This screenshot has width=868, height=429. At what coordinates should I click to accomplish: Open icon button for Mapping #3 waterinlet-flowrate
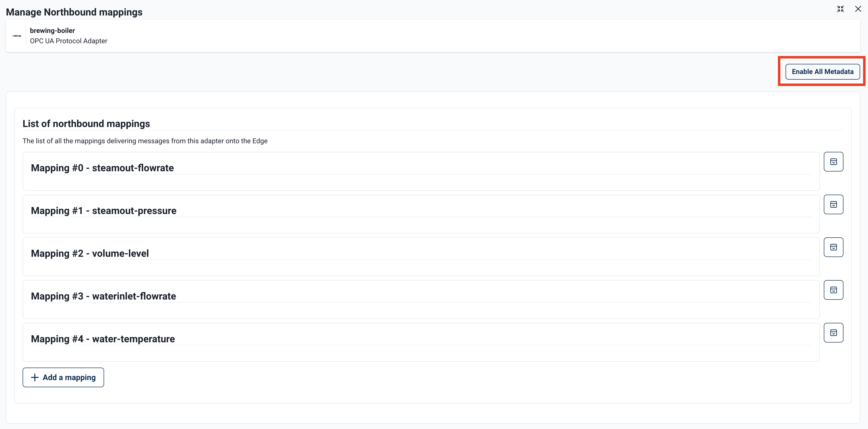(833, 290)
